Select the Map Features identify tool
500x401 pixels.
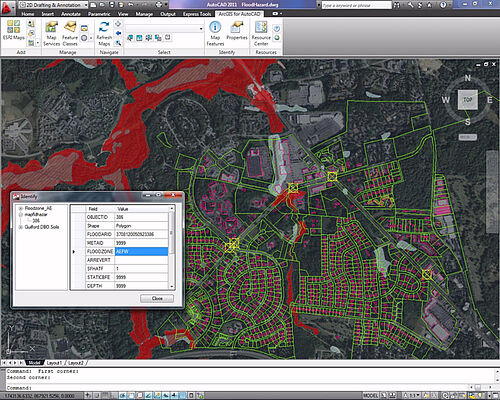point(215,33)
